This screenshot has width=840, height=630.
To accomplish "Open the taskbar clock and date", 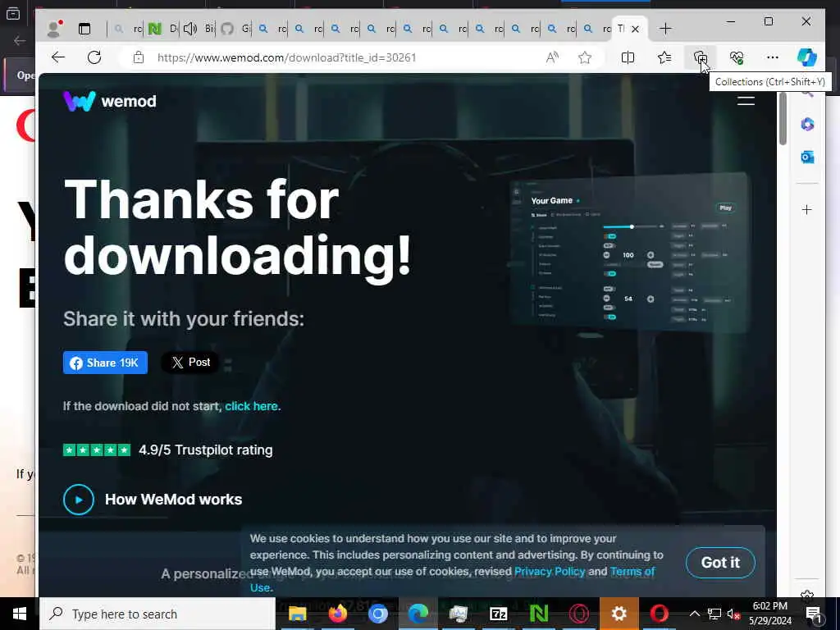I will pyautogui.click(x=769, y=614).
